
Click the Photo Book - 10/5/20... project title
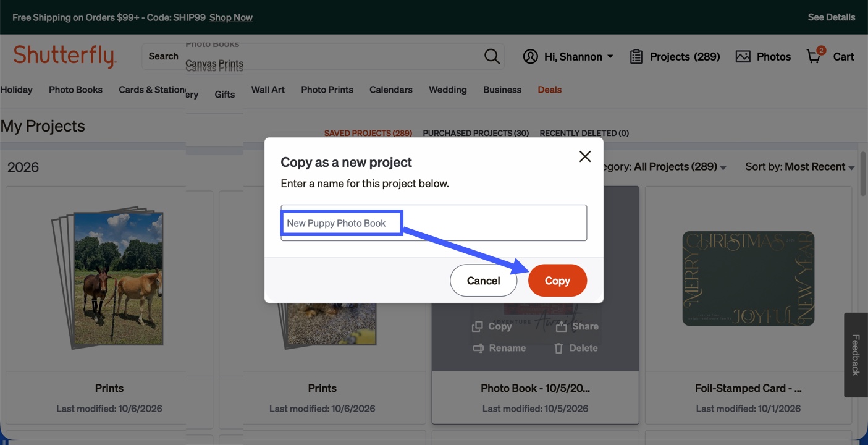click(x=536, y=388)
